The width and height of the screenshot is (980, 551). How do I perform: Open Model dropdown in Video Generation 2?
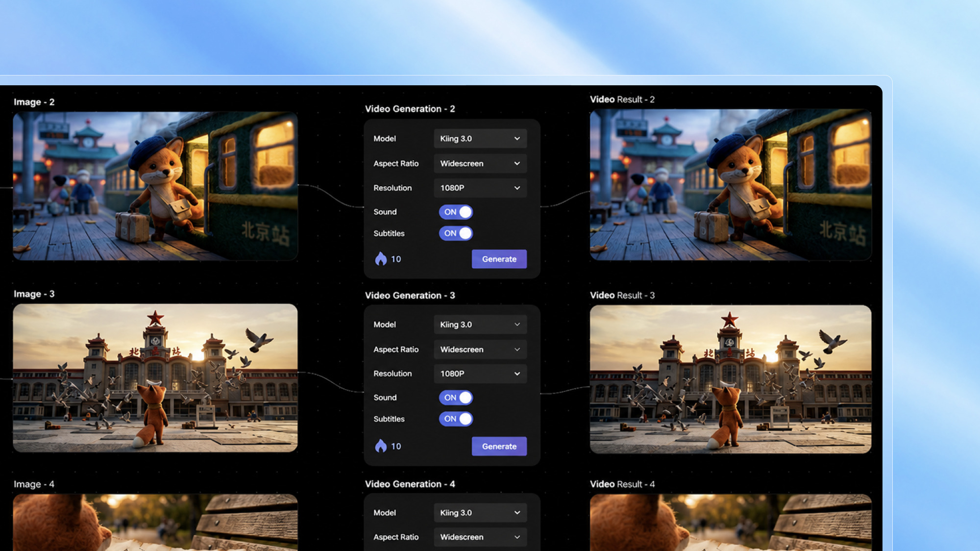(480, 139)
